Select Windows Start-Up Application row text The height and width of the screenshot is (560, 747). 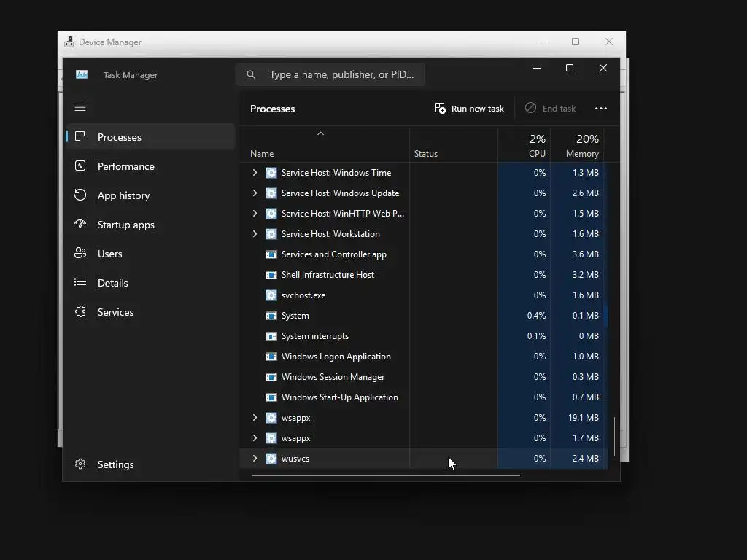coord(340,397)
